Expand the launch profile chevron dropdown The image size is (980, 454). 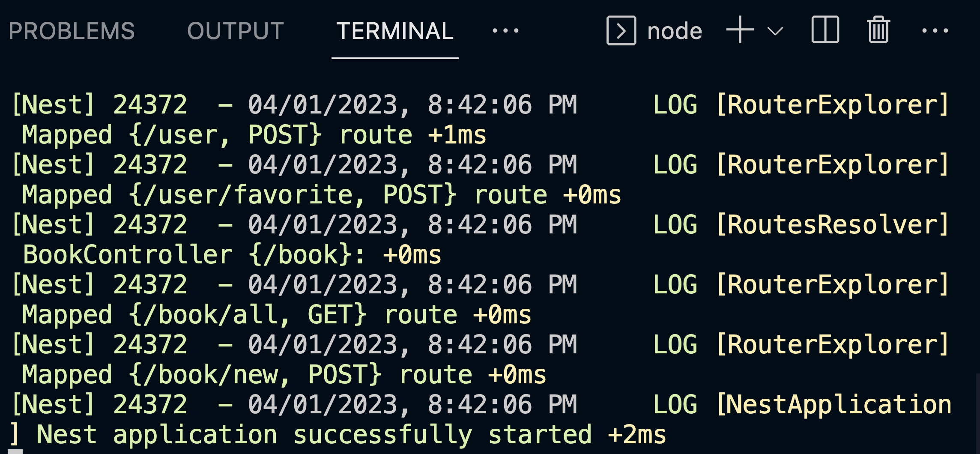(x=775, y=31)
